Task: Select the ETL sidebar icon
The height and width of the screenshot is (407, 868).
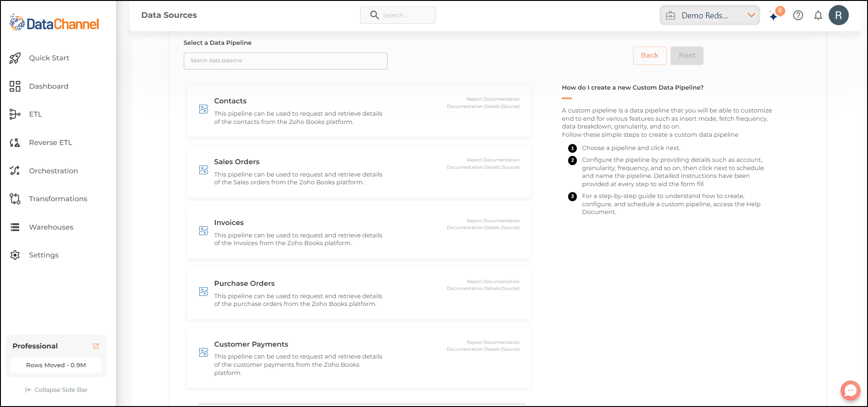Action: (x=15, y=114)
